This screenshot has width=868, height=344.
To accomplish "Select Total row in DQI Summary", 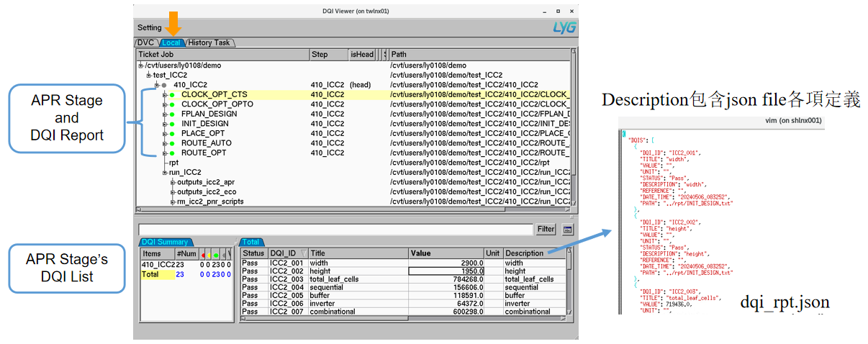I will coord(186,274).
